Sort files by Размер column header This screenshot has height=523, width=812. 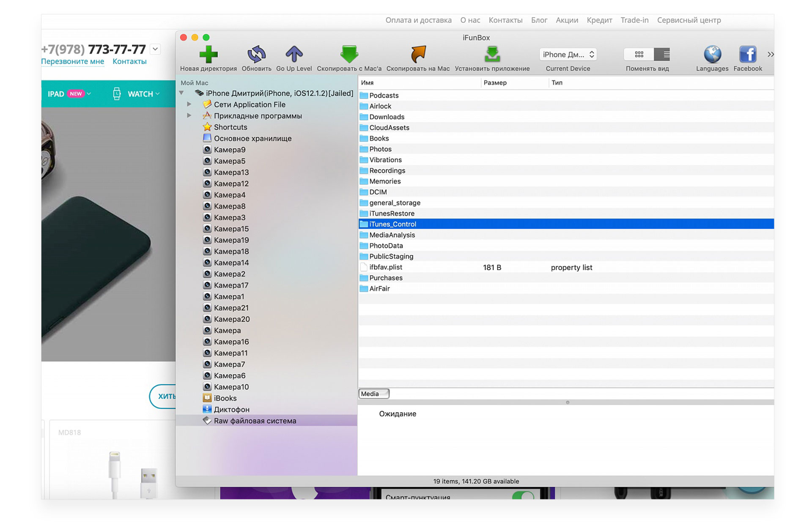(x=515, y=82)
